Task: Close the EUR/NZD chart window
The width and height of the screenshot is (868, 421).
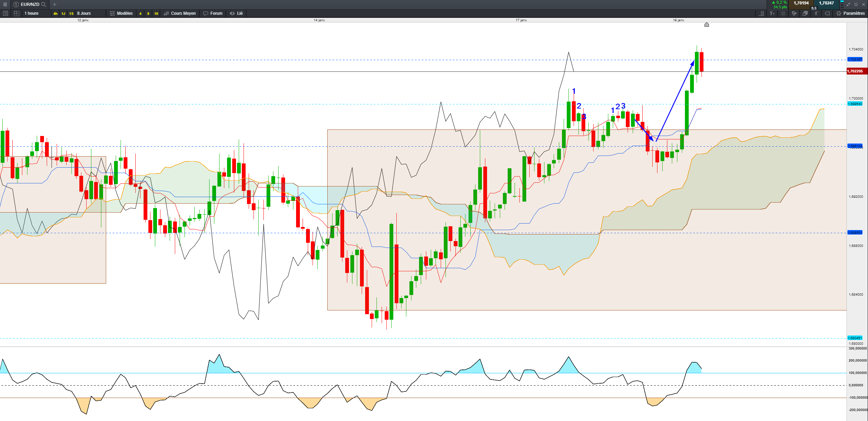Action: point(864,4)
